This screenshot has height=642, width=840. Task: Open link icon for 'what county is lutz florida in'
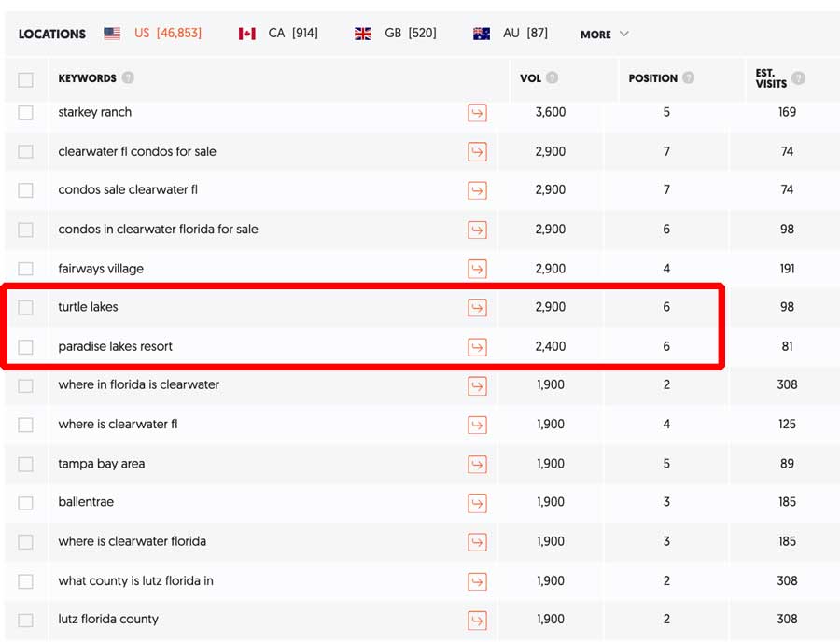[477, 581]
